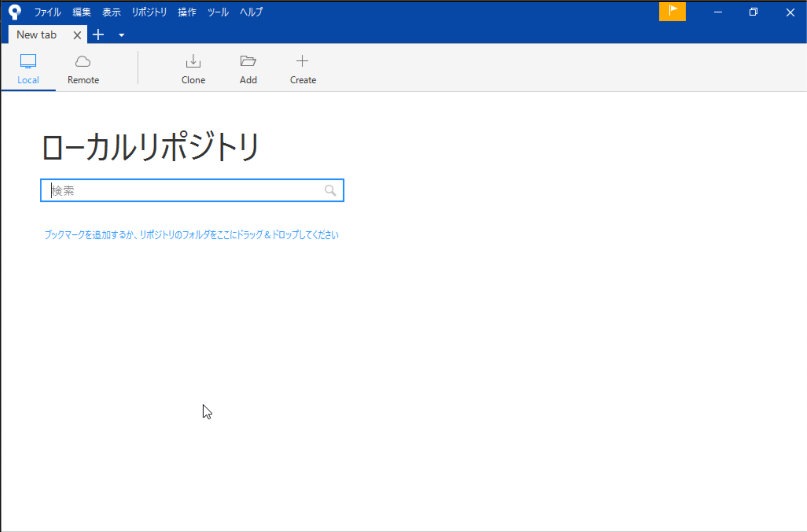The image size is (807, 532).
Task: Select the Clone repository icon
Action: 193,67
